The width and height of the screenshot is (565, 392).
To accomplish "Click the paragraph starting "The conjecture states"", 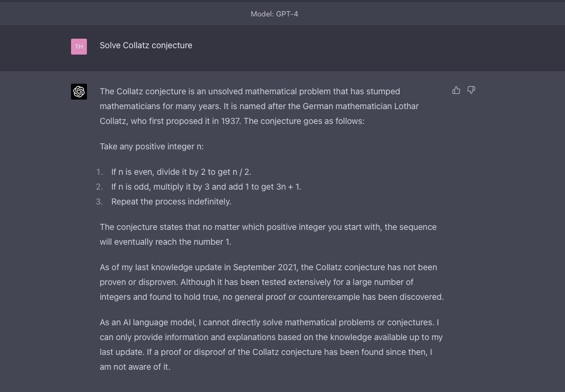I will tap(268, 234).
